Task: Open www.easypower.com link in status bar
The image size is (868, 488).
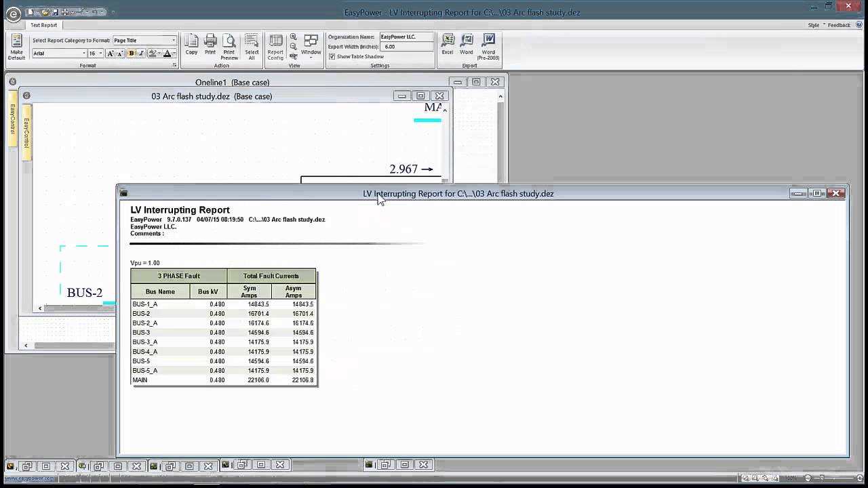Action: click(x=29, y=479)
